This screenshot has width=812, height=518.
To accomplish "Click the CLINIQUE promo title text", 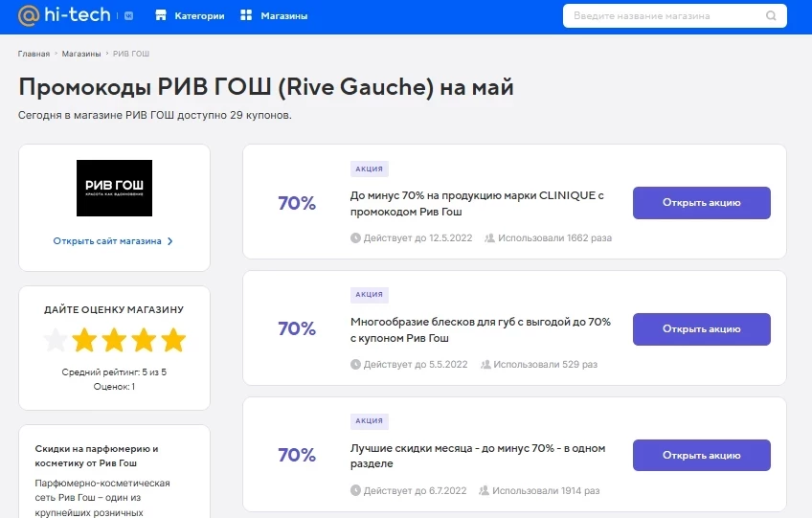I will pos(477,204).
